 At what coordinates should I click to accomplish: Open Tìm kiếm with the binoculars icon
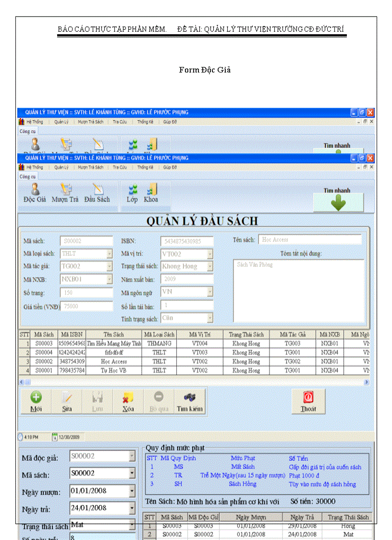pos(189,401)
